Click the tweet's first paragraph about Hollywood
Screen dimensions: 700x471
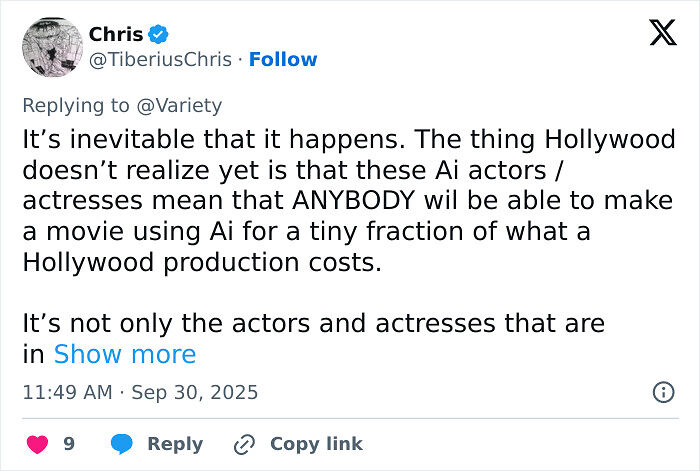[x=348, y=200]
